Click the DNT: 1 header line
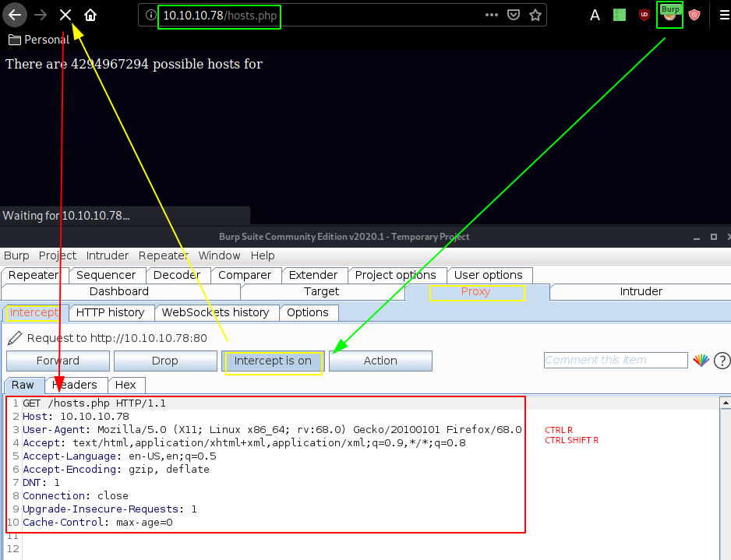This screenshot has width=731, height=560. click(41, 483)
